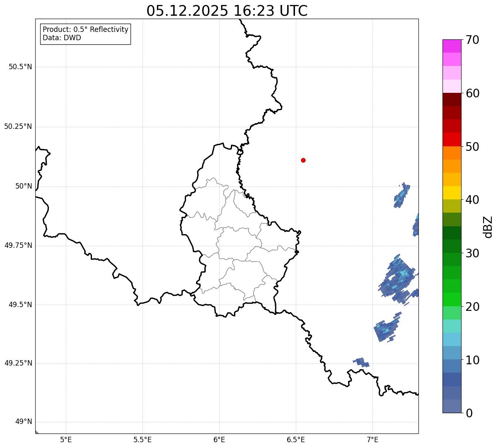498x448 pixels.
Task: Click the title 05.12.2025 16:23 UTC
Action: pyautogui.click(x=227, y=11)
